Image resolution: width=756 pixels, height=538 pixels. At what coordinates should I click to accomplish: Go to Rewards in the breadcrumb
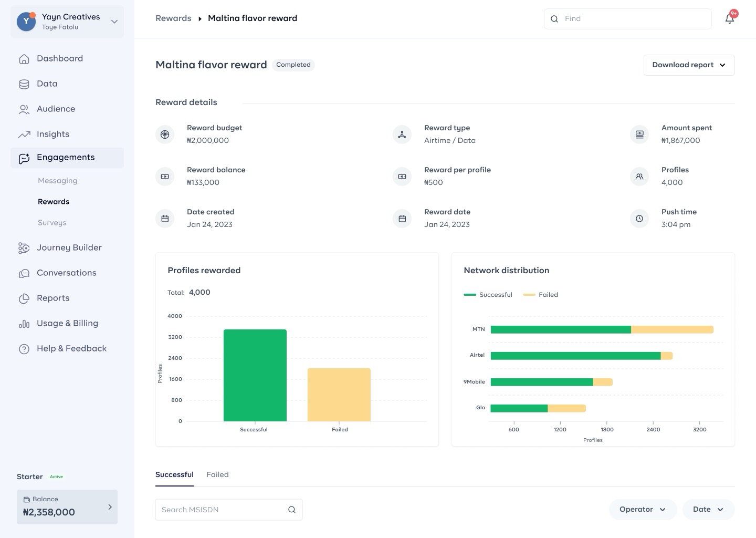point(173,18)
